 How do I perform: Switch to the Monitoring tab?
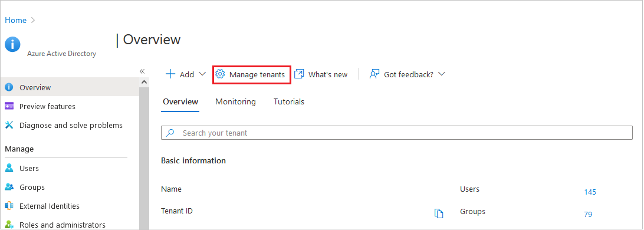235,101
